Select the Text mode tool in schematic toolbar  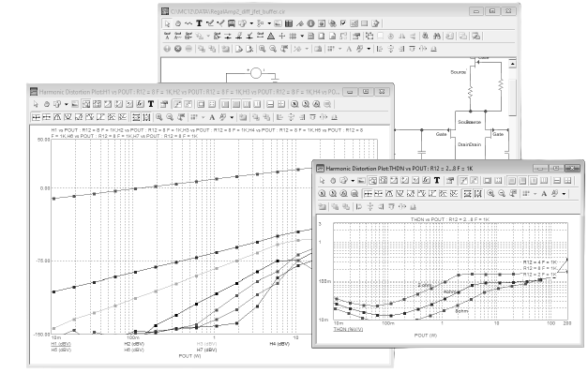199,23
